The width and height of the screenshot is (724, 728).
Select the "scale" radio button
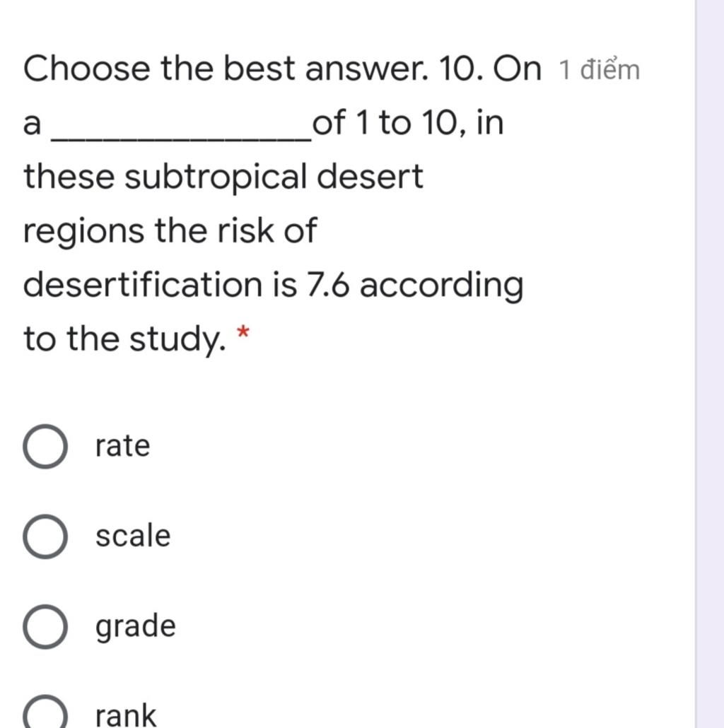point(45,536)
